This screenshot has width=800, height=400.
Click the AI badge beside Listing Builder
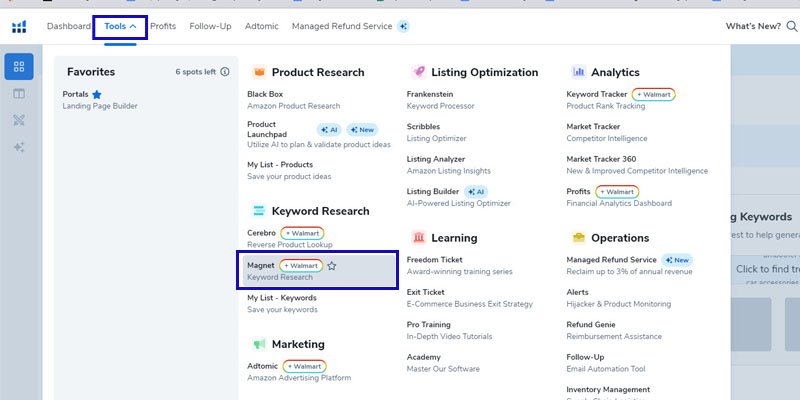tap(476, 192)
